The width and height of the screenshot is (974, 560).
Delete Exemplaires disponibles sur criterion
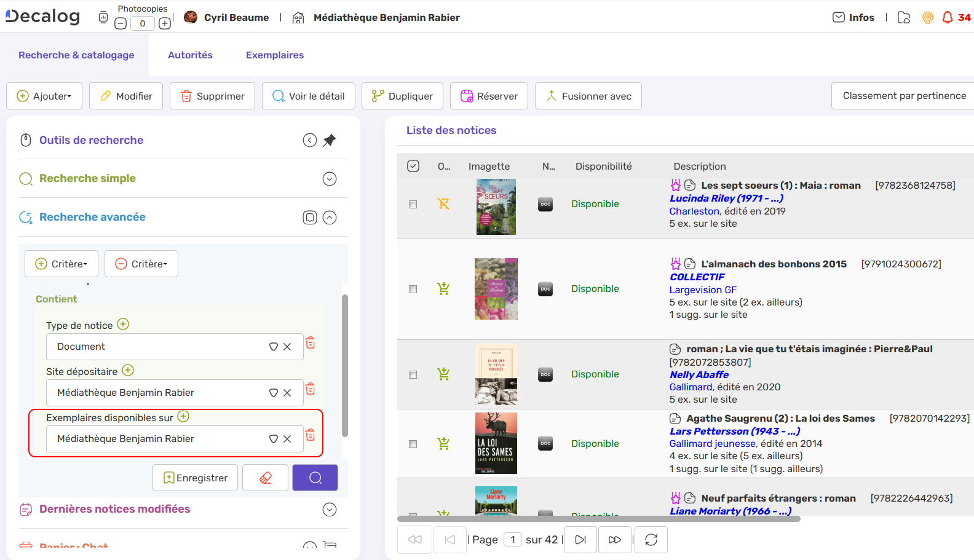tap(311, 435)
